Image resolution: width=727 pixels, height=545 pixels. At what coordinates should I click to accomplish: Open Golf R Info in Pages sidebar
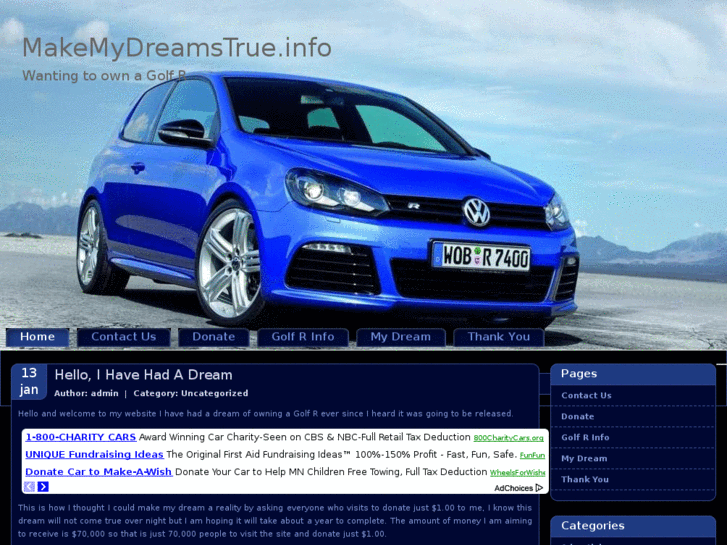click(585, 437)
